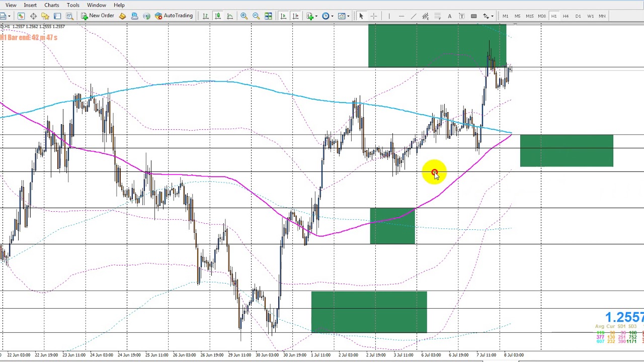Select the green rectangle right of current price
Image resolution: width=644 pixels, height=362 pixels.
click(x=567, y=150)
